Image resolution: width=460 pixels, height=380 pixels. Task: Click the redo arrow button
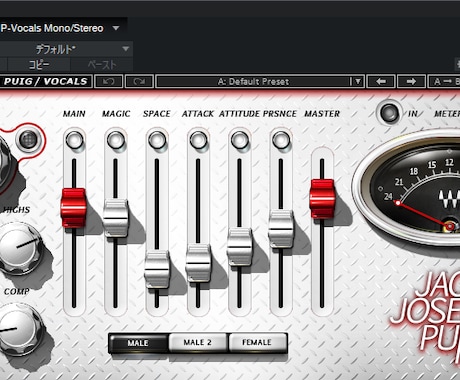click(139, 81)
